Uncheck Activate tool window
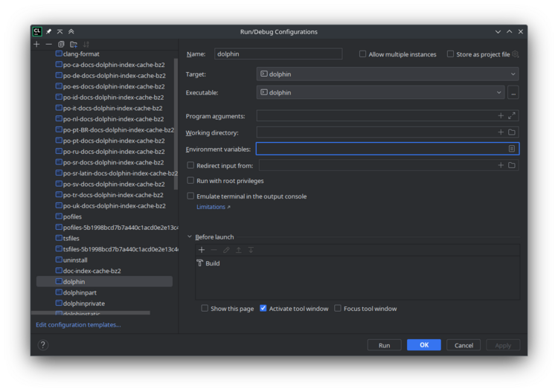The image size is (558, 392). click(x=263, y=309)
